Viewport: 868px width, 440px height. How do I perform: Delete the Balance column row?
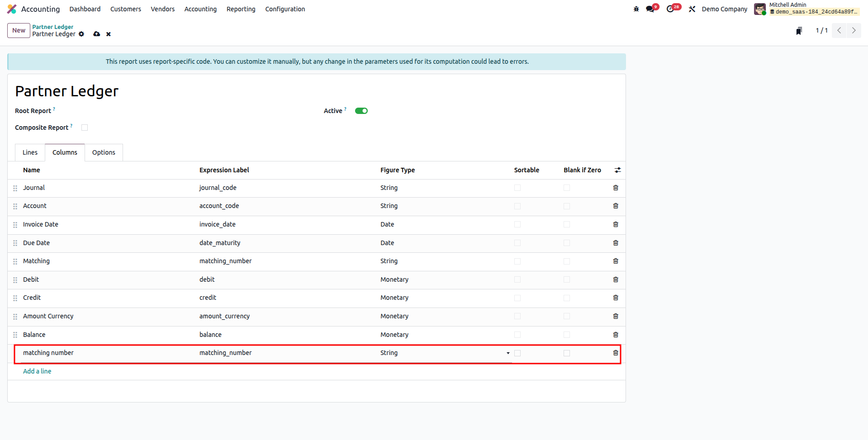(616, 335)
